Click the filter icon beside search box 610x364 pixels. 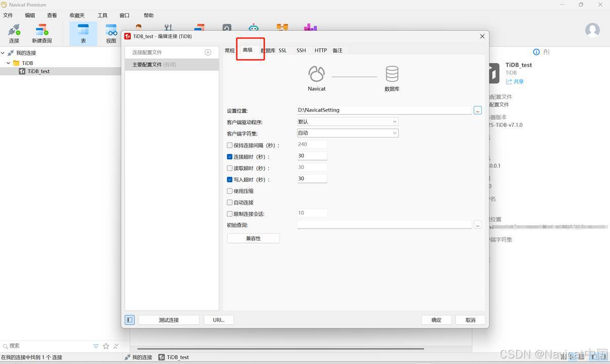[96, 346]
